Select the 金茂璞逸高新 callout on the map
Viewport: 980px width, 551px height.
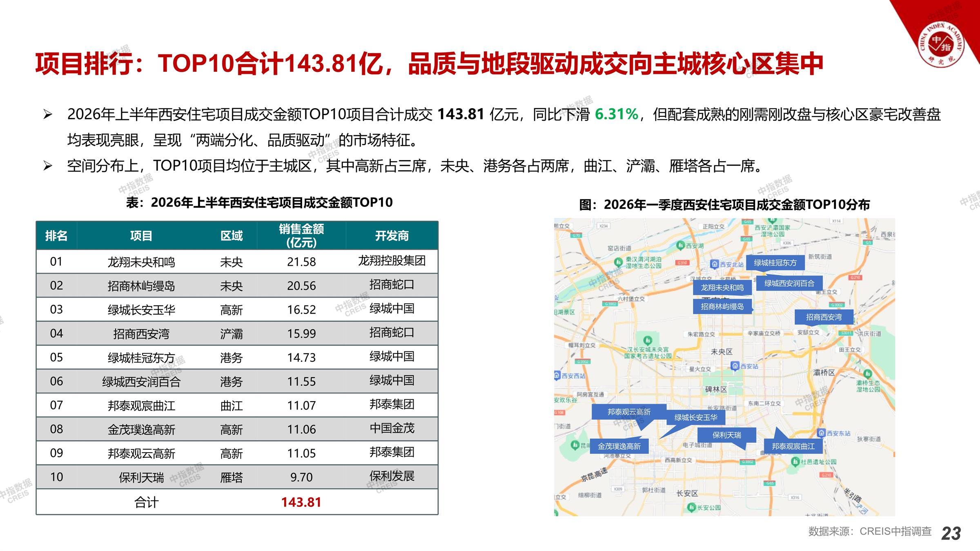[x=619, y=446]
